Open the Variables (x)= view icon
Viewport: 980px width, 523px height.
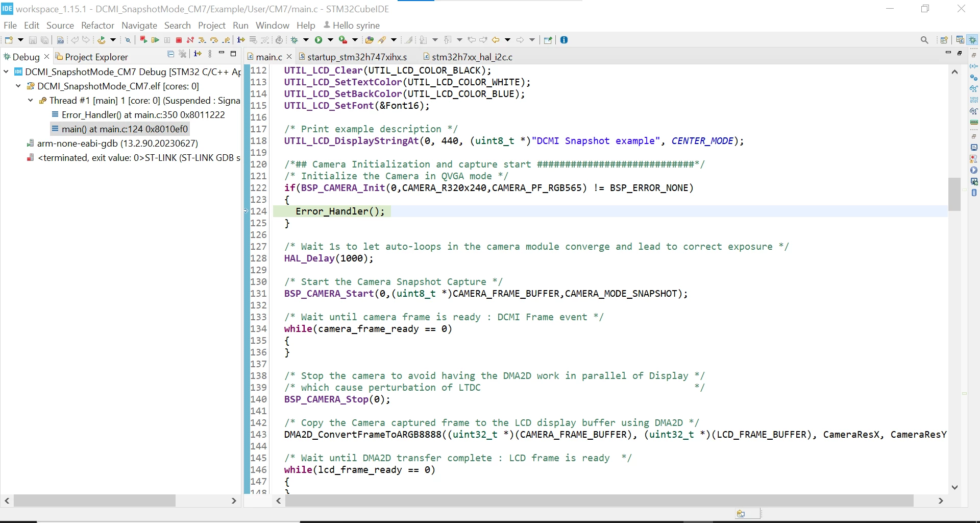974,66
